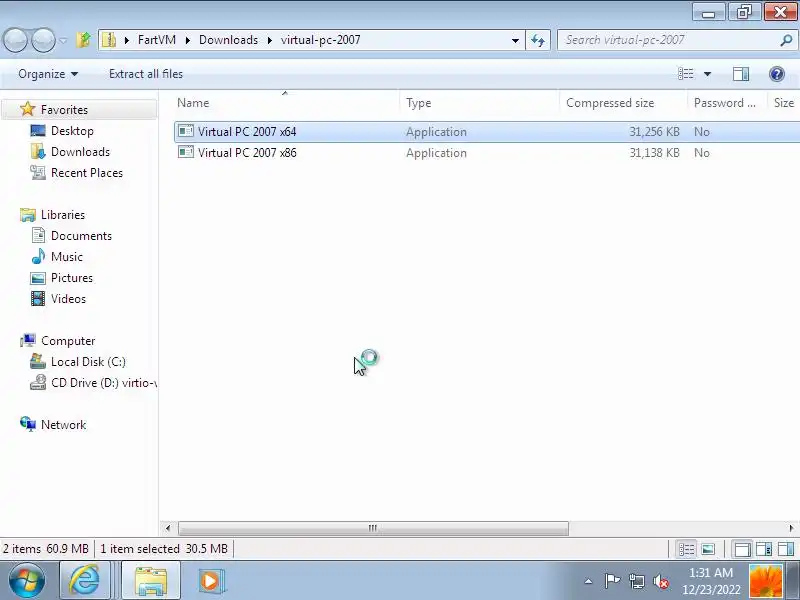Click the zip folder icon in address bar
800x600 pixels.
click(109, 40)
